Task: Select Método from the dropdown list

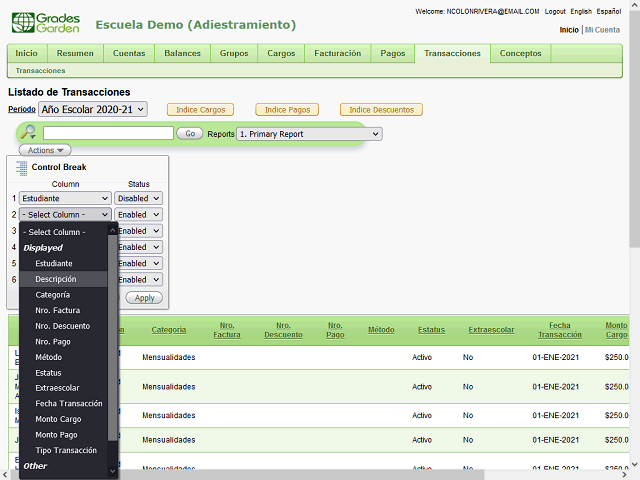Action: pos(63,357)
